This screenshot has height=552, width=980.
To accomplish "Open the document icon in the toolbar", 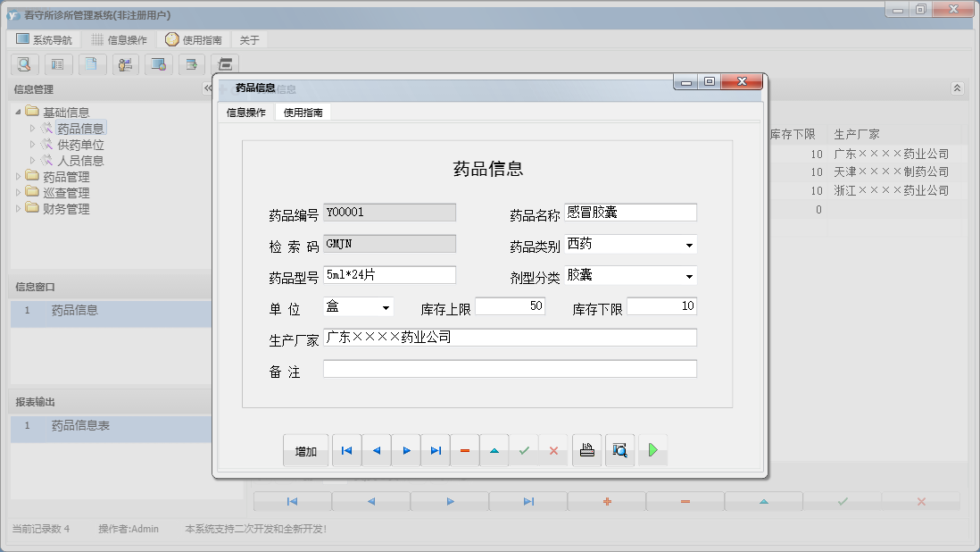I will point(91,64).
